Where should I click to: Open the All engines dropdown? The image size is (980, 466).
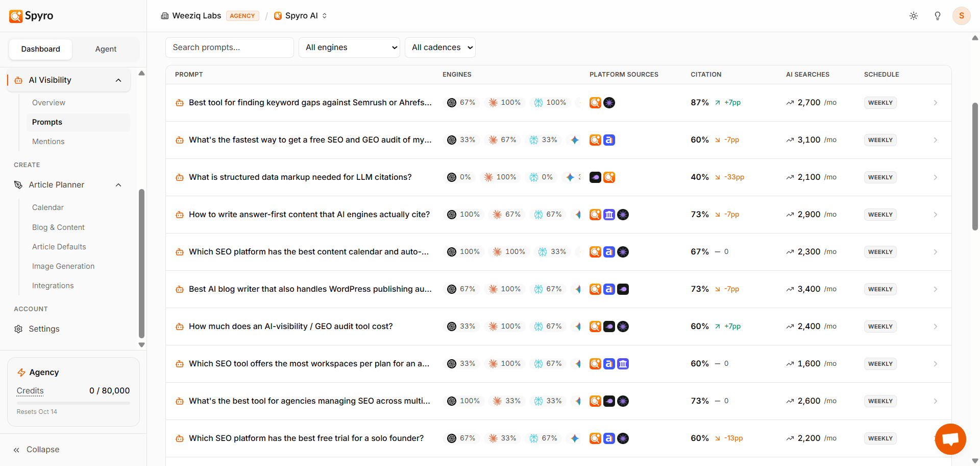pos(349,48)
